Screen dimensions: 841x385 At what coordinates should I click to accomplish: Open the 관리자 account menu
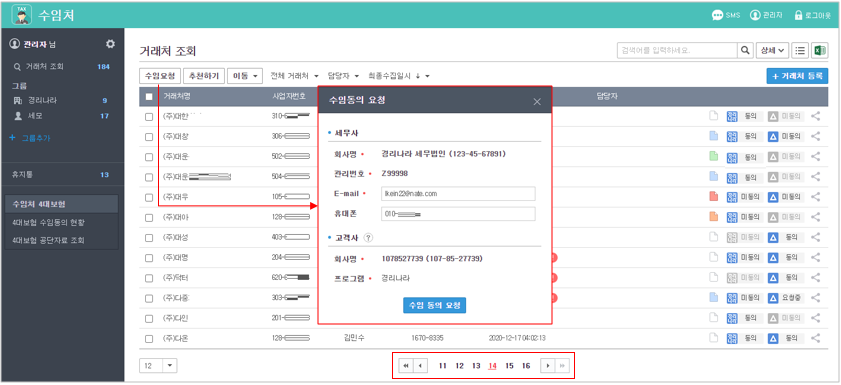[x=766, y=15]
